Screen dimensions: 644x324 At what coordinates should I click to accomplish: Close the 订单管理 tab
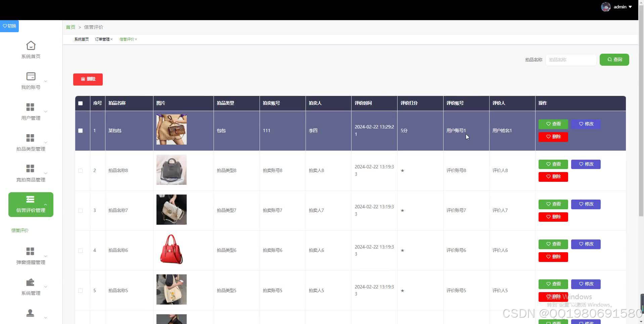[111, 40]
